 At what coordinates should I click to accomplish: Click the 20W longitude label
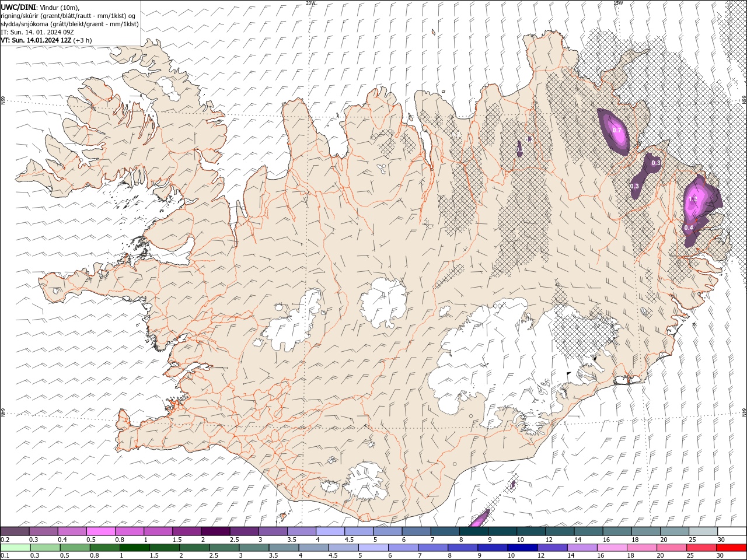point(310,3)
